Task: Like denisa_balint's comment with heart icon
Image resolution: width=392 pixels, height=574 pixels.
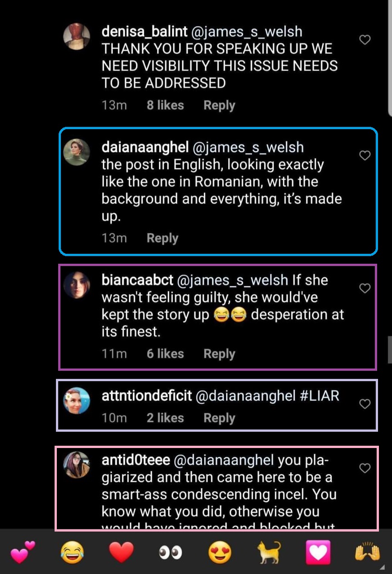Action: coord(364,40)
